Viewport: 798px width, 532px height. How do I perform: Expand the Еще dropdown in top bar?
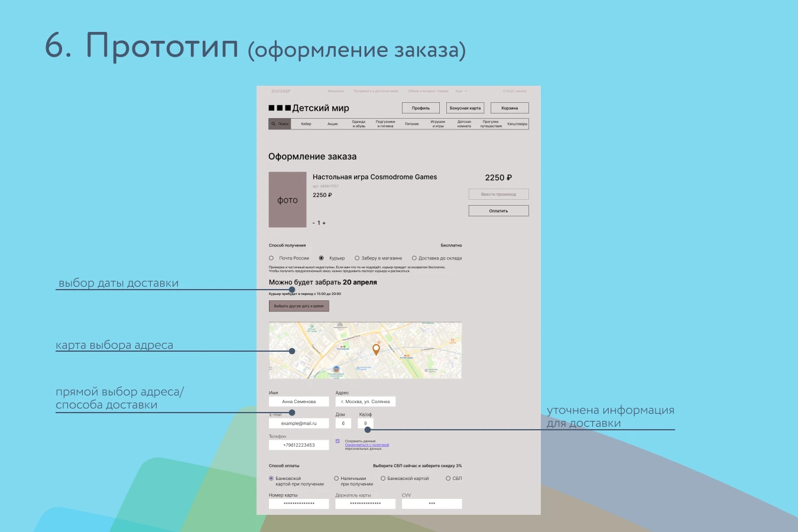coord(461,91)
